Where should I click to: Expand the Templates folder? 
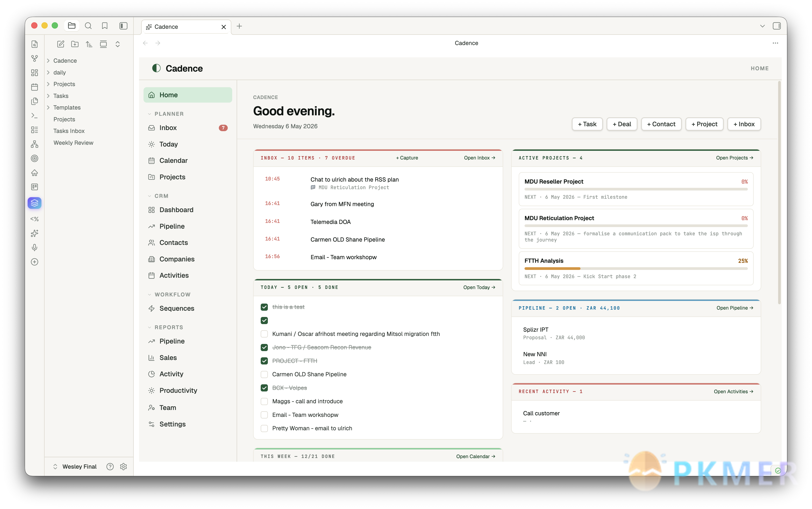pyautogui.click(x=48, y=107)
